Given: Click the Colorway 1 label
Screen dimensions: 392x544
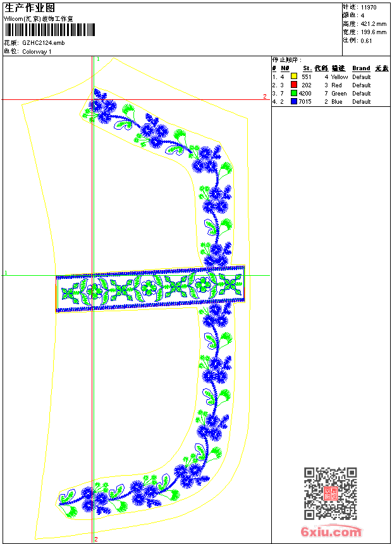Looking at the screenshot, I should click(37, 51).
